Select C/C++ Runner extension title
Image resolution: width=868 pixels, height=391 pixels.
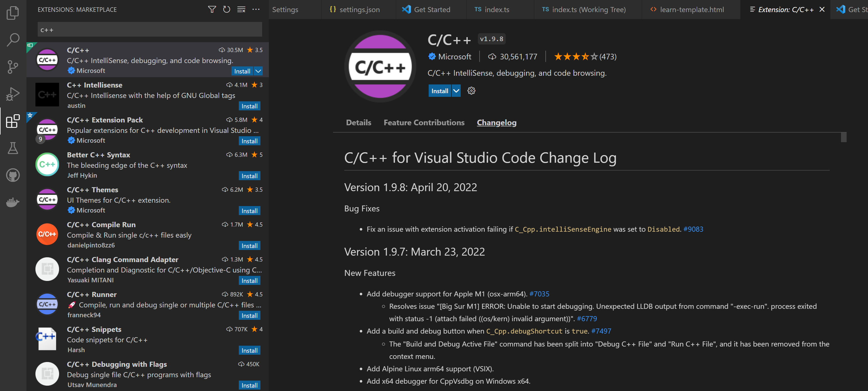(92, 294)
